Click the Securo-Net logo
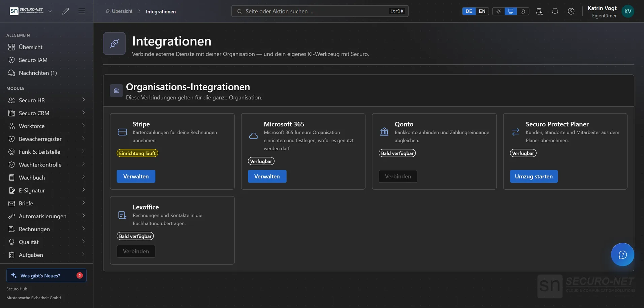This screenshot has height=308, width=644. pyautogui.click(x=27, y=11)
